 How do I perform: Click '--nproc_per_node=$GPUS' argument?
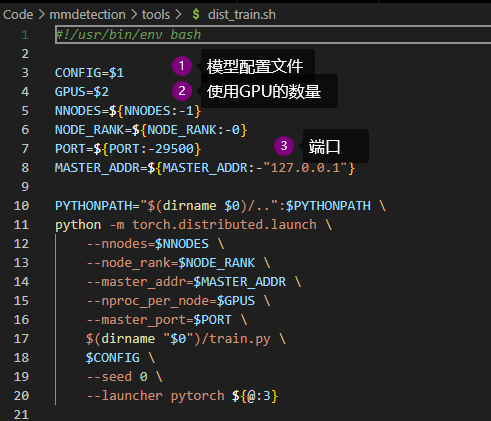click(170, 301)
